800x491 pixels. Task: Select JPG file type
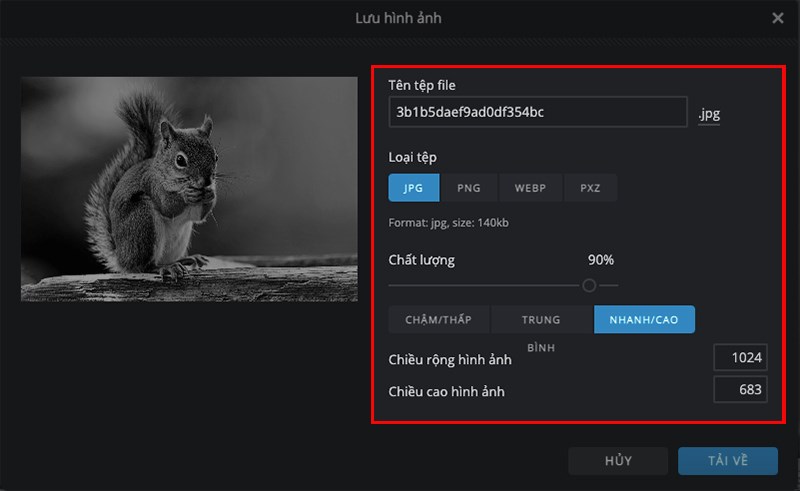point(414,188)
